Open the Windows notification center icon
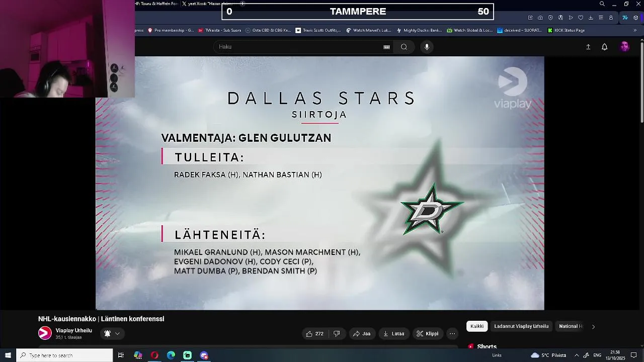This screenshot has width=644, height=362. [x=634, y=355]
